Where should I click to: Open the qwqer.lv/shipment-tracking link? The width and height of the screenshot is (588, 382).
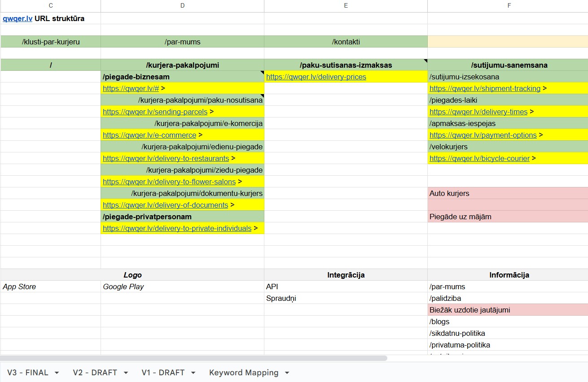(x=485, y=88)
